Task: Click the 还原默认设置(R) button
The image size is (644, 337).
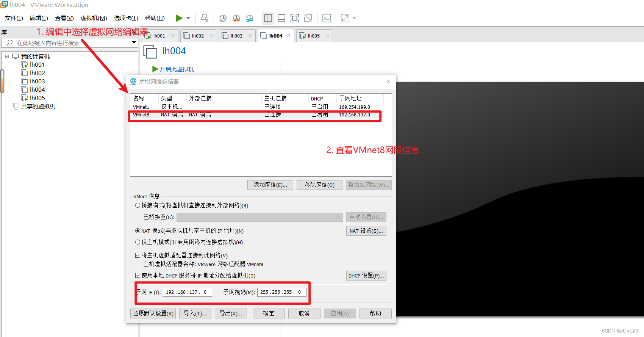Action: [153, 313]
